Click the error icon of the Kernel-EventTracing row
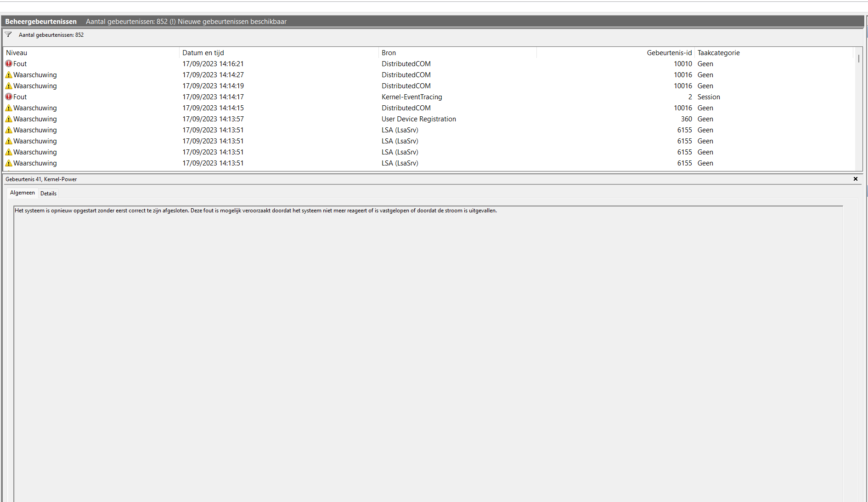868x502 pixels. click(x=9, y=97)
